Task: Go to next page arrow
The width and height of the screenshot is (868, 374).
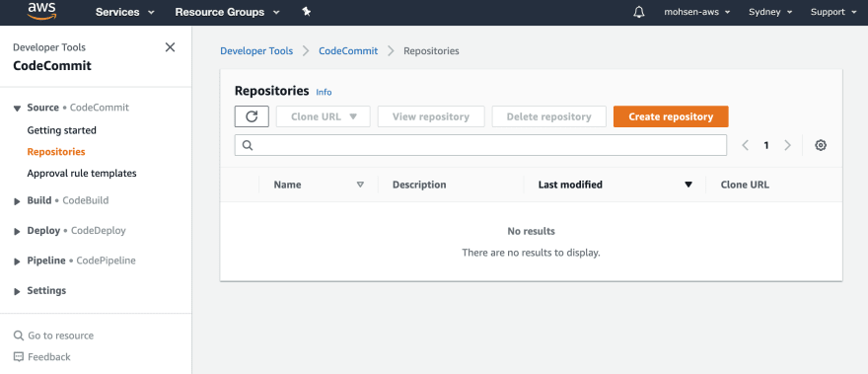Action: coord(787,145)
